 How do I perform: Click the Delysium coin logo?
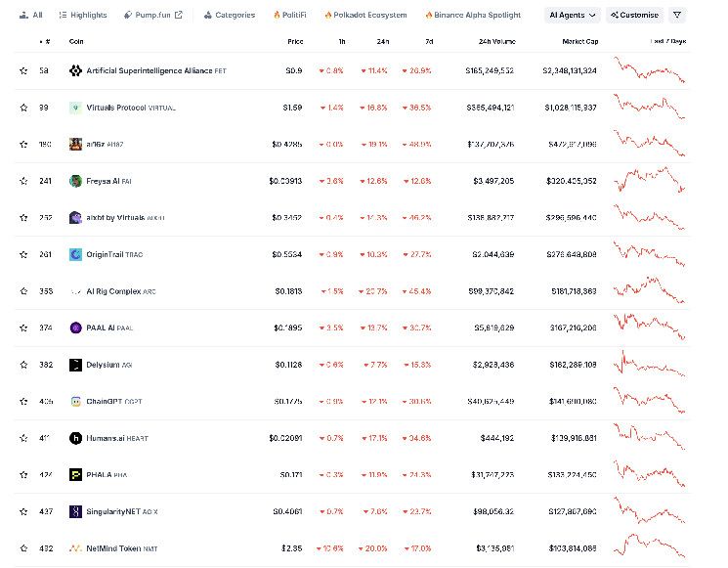(x=75, y=365)
